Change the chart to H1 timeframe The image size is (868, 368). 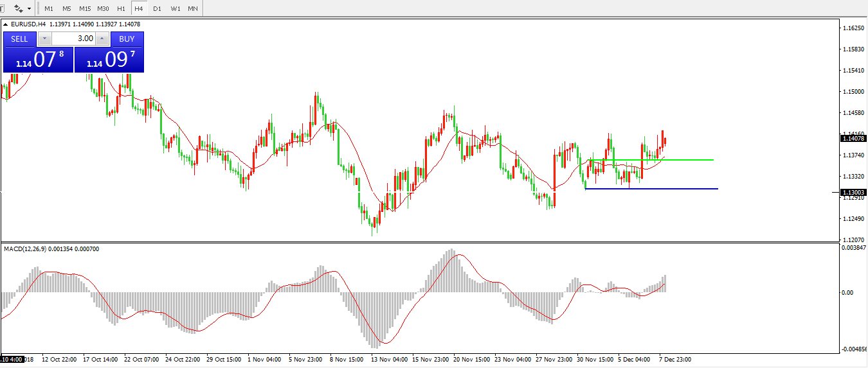(x=121, y=9)
